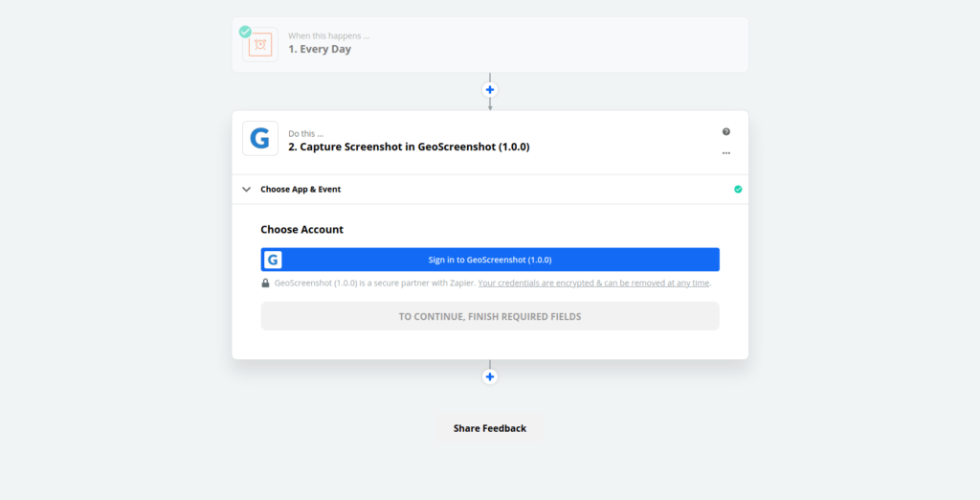Image resolution: width=980 pixels, height=500 pixels.
Task: Click the padlock security icon
Action: (x=266, y=283)
